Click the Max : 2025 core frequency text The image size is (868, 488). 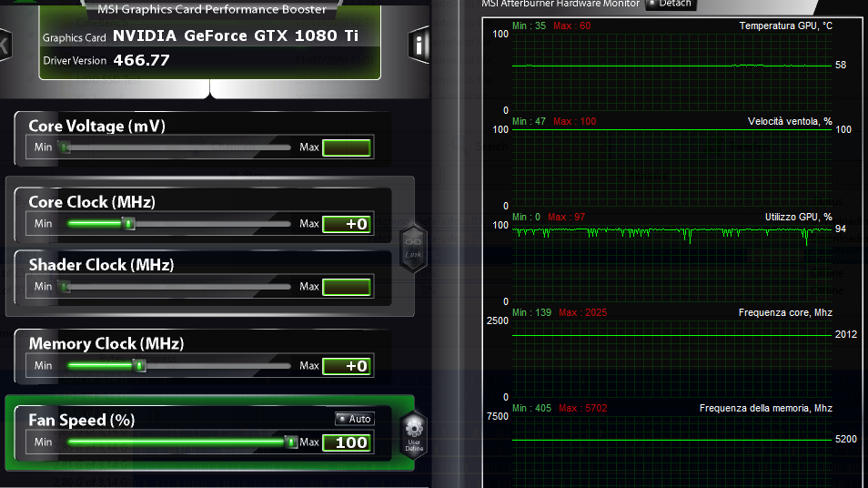[x=583, y=312]
